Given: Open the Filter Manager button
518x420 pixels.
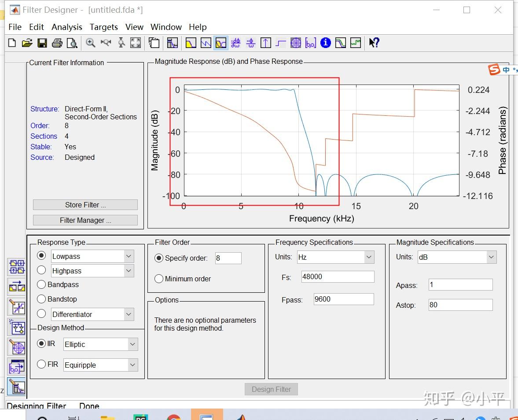Looking at the screenshot, I should pos(85,220).
